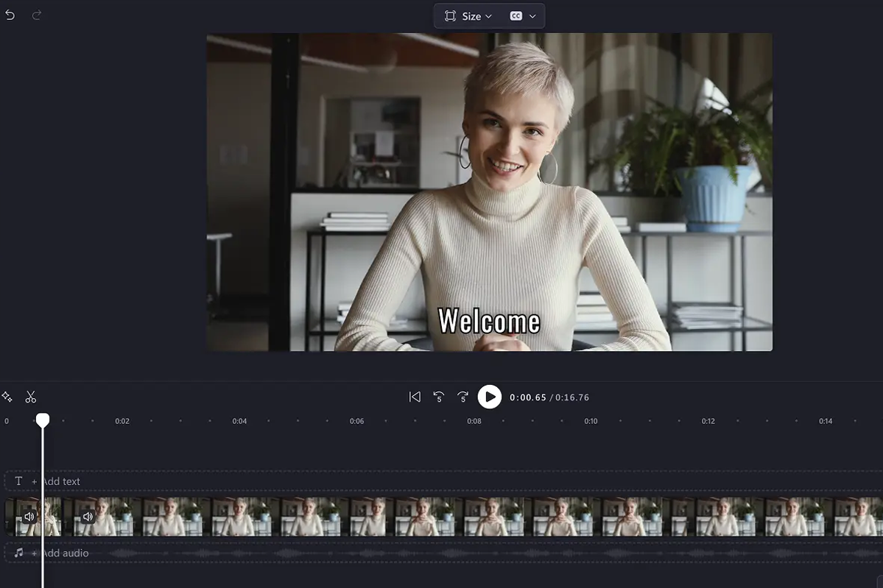Mute the second video clip's audio

coord(88,517)
